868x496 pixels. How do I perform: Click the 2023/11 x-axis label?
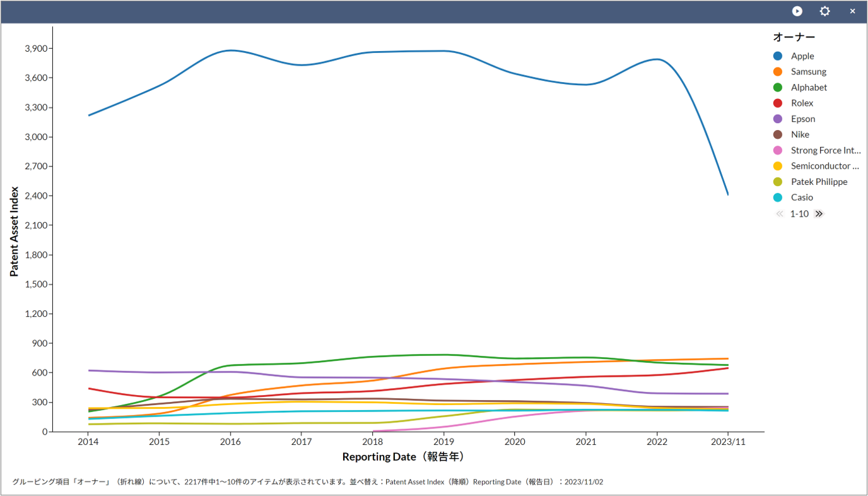click(x=728, y=442)
